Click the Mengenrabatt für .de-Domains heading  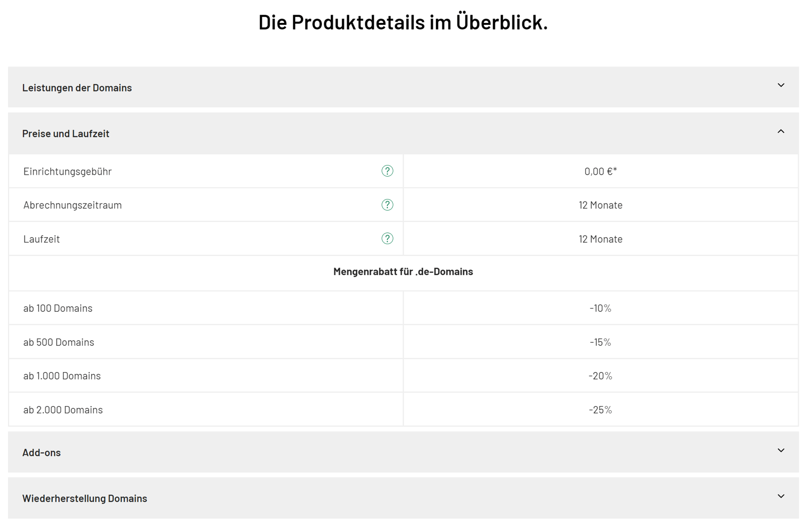click(x=403, y=272)
